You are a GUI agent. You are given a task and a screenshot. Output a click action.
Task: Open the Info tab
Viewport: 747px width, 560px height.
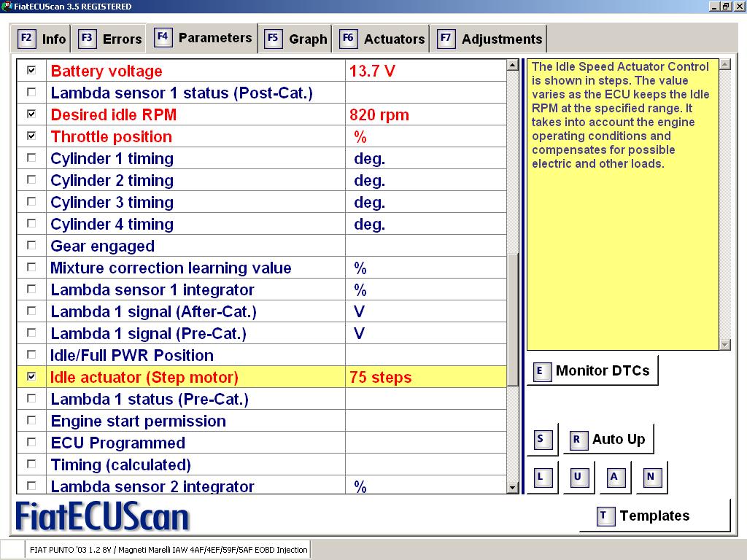[x=41, y=39]
